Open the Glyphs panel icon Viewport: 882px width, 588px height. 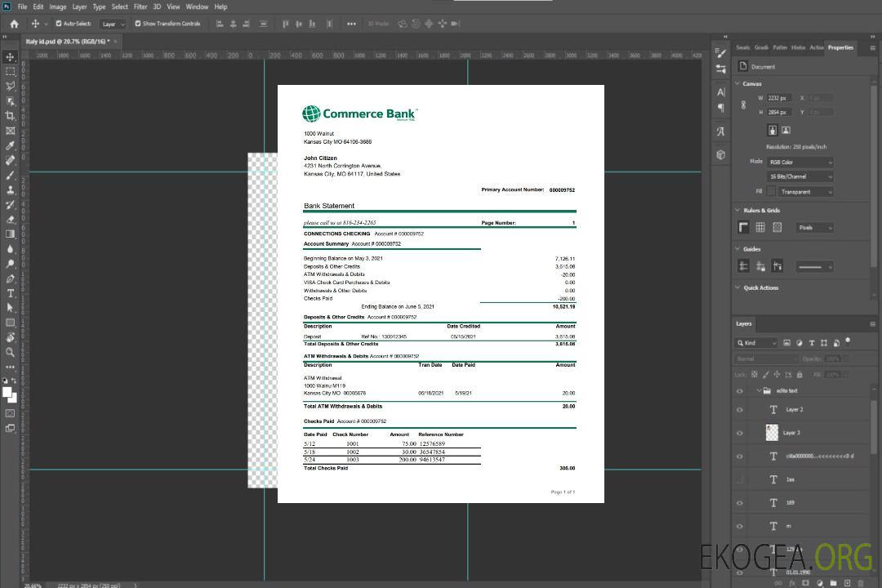coord(721,131)
